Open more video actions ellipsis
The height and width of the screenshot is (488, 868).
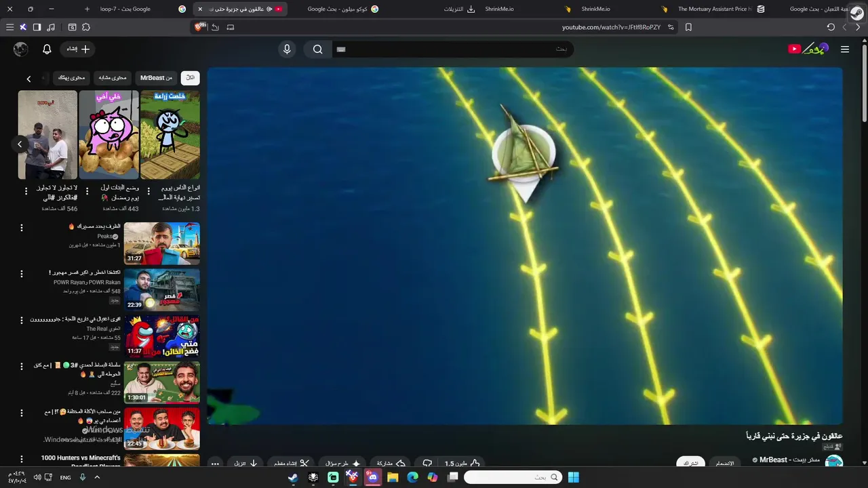tap(215, 464)
